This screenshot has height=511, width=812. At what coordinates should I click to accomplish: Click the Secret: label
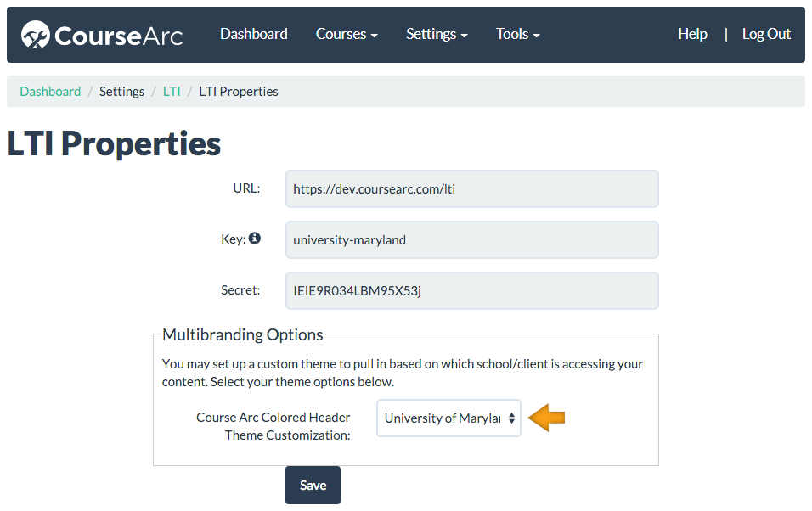240,290
